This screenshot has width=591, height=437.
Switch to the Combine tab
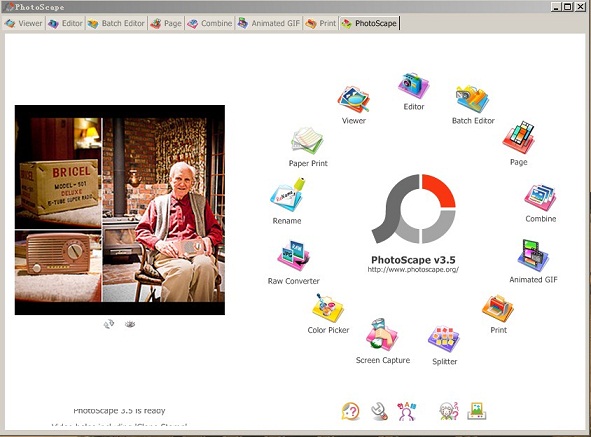point(210,23)
